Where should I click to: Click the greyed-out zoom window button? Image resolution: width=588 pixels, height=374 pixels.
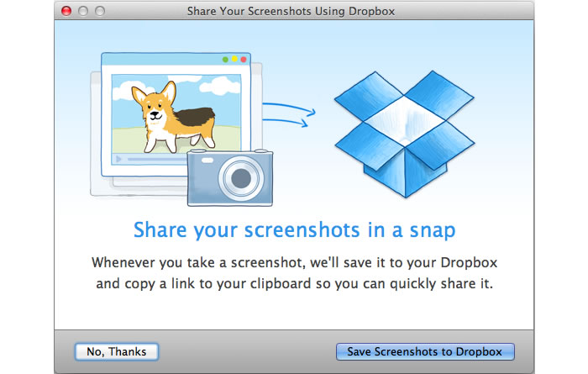(100, 11)
